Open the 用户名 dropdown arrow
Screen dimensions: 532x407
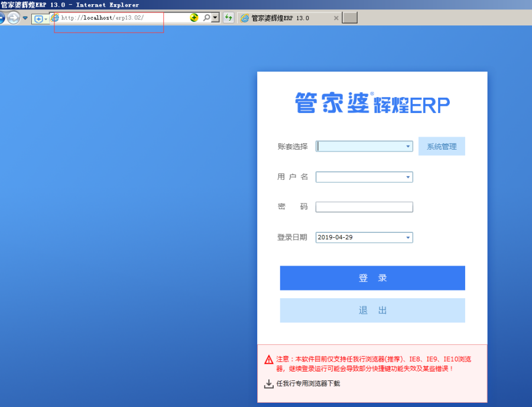[x=408, y=177]
